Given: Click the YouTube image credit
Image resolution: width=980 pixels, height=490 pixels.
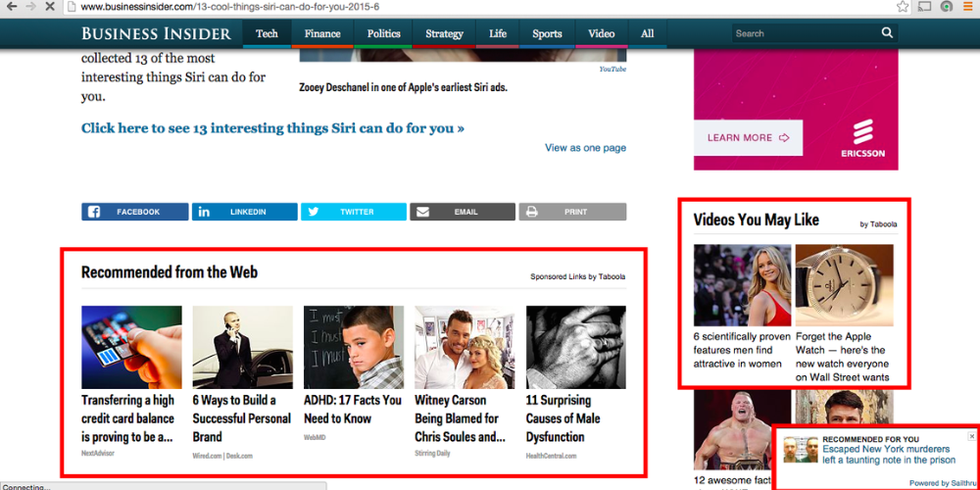Looking at the screenshot, I should 612,69.
